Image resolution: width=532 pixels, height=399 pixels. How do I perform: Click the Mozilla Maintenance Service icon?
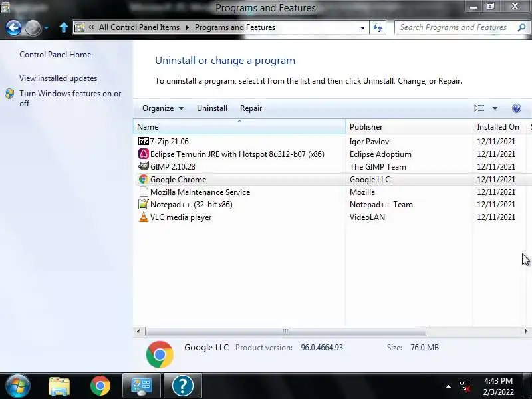144,192
